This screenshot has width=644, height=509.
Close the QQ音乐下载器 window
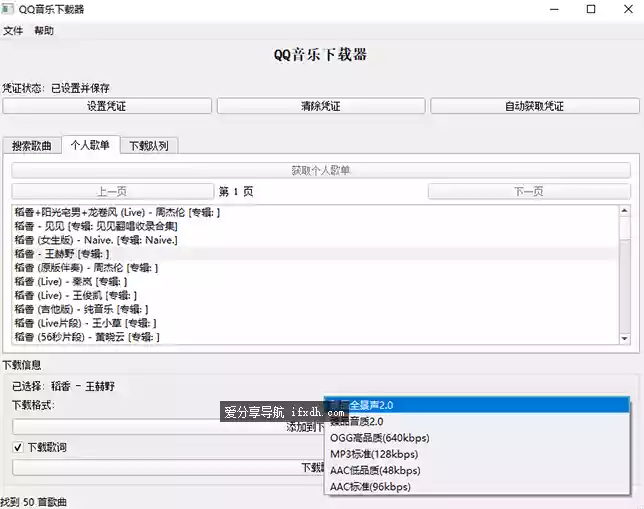(628, 9)
